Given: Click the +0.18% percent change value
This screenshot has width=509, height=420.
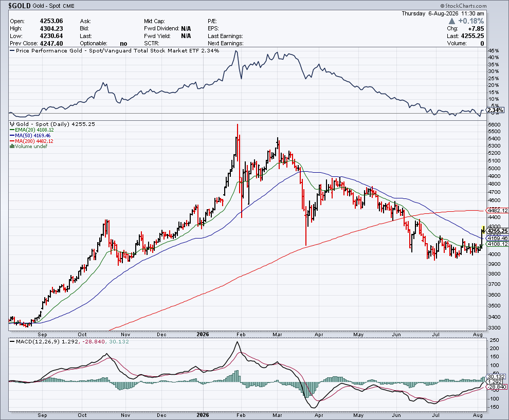Looking at the screenshot, I should (x=471, y=21).
